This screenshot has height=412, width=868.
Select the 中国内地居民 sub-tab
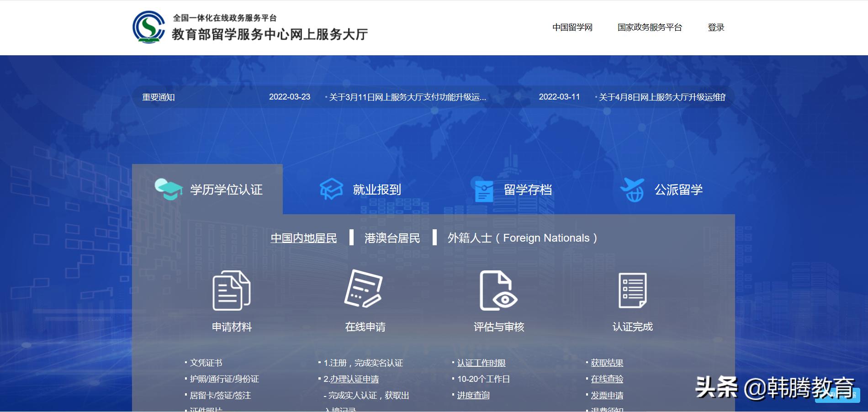(304, 238)
